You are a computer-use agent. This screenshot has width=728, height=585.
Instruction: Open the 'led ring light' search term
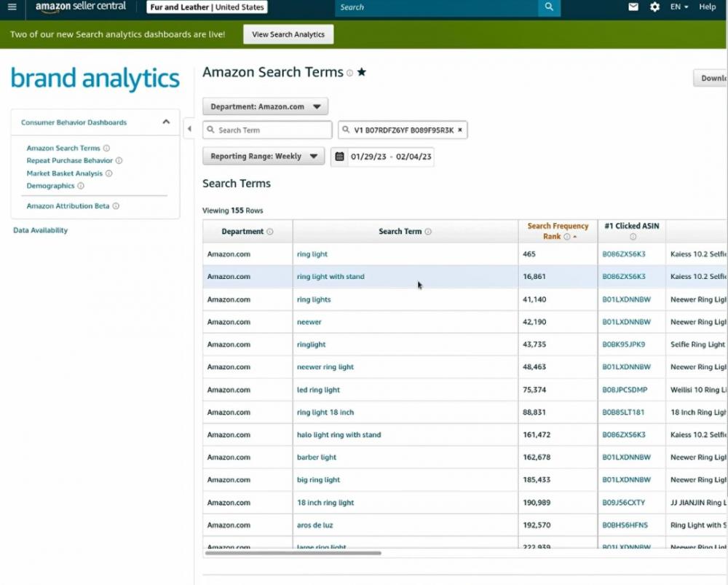coord(319,390)
